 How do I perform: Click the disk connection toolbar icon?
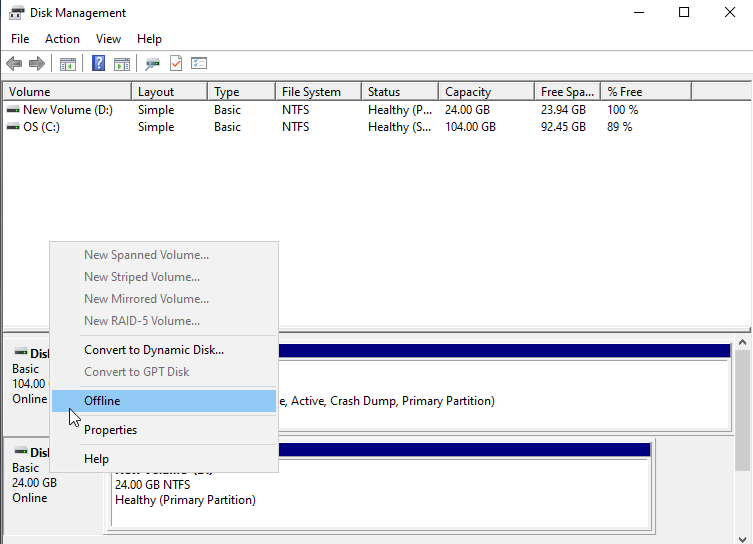pos(153,64)
